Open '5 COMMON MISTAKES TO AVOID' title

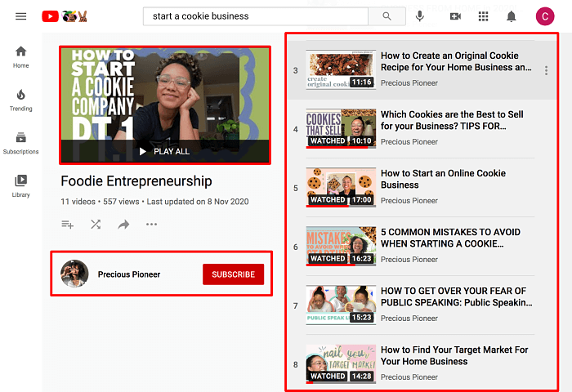click(x=450, y=238)
